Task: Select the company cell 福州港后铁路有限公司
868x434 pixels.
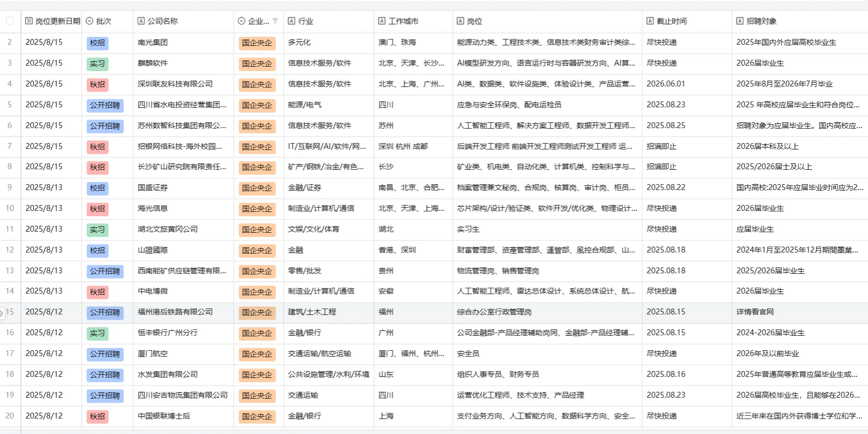Action: [183, 312]
